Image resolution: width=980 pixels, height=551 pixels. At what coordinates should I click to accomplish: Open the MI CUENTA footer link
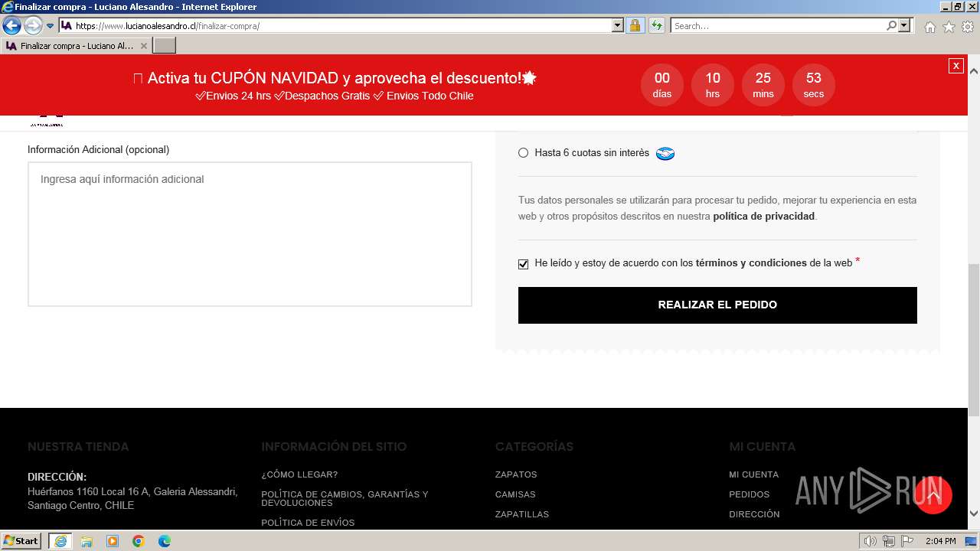(x=753, y=474)
